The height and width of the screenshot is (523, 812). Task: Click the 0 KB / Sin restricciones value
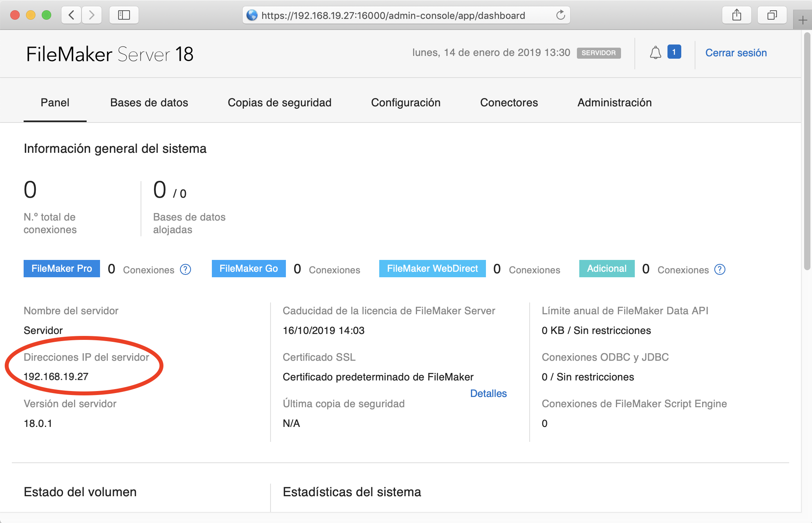[596, 330]
